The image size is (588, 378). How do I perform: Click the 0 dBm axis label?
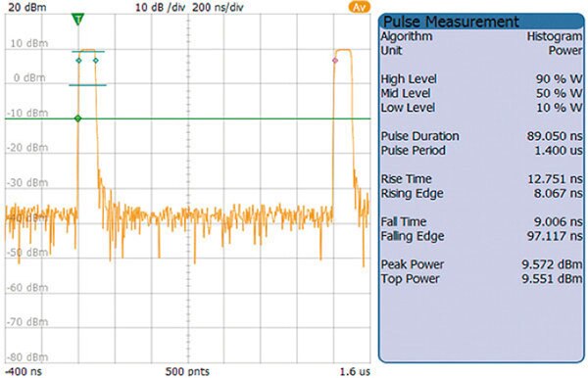pos(29,78)
